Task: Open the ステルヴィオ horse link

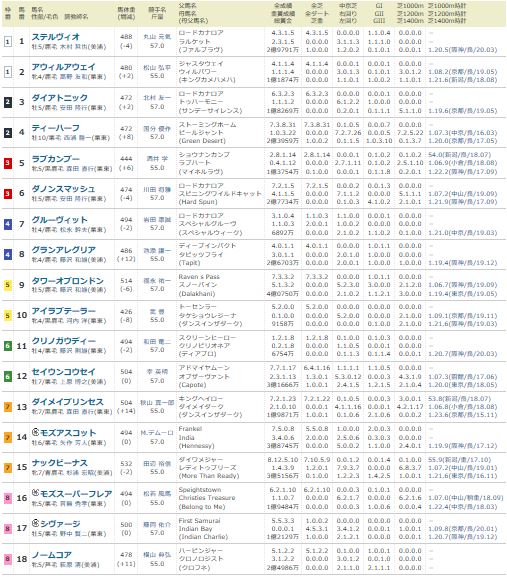Action: [x=56, y=37]
